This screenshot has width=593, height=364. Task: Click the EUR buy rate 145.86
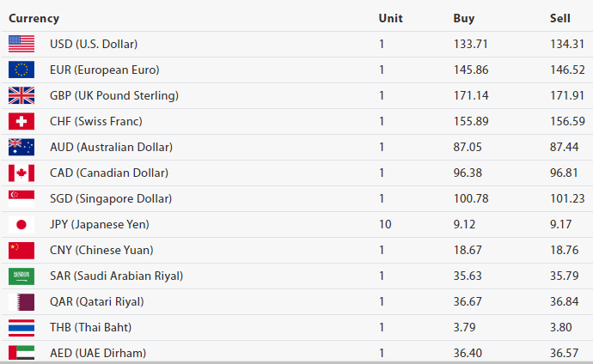[468, 70]
